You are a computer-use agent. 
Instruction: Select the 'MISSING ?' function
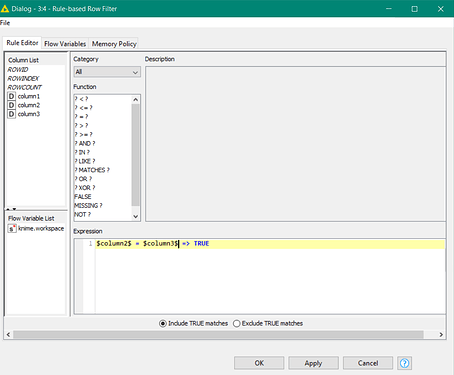click(x=88, y=206)
